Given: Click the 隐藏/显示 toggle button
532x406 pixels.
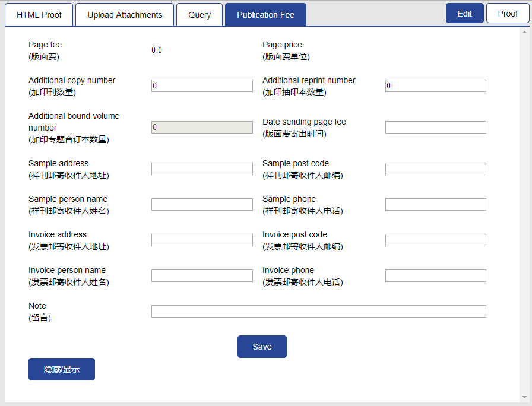Looking at the screenshot, I should pyautogui.click(x=62, y=369).
